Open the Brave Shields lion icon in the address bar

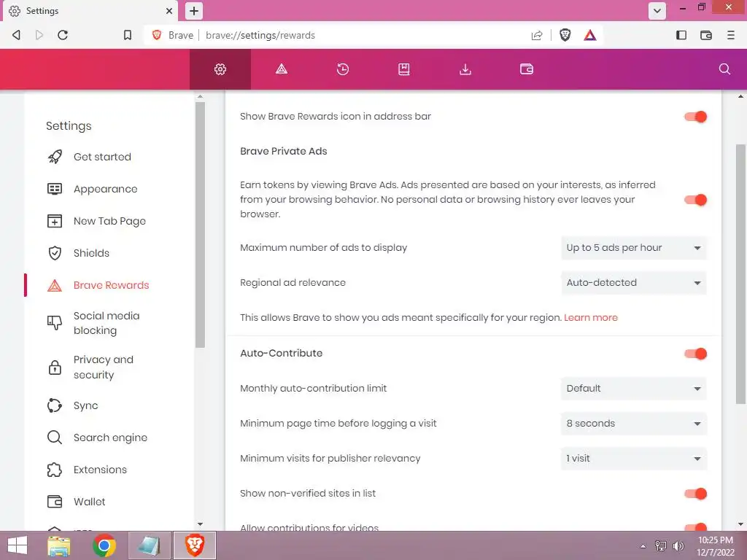tap(565, 35)
